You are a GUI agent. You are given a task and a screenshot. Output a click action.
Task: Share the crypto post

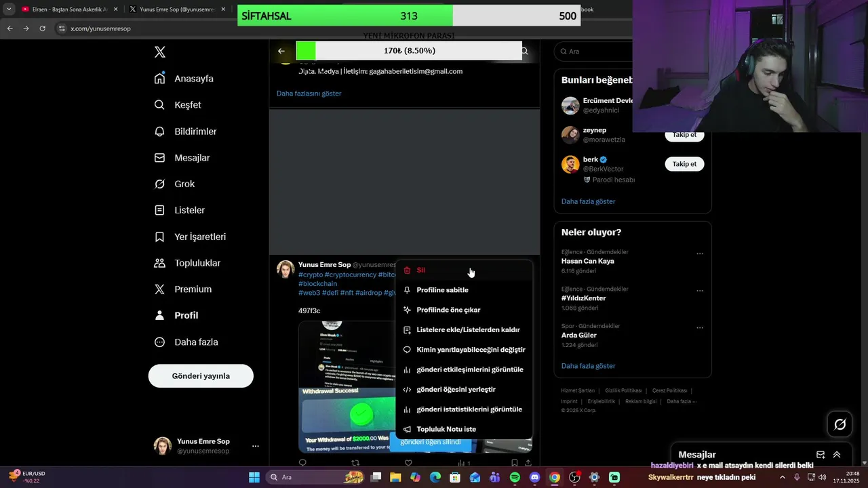528,463
